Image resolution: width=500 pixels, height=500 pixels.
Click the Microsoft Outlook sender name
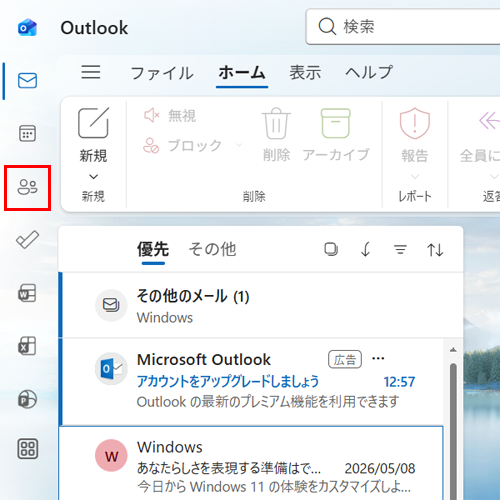204,360
